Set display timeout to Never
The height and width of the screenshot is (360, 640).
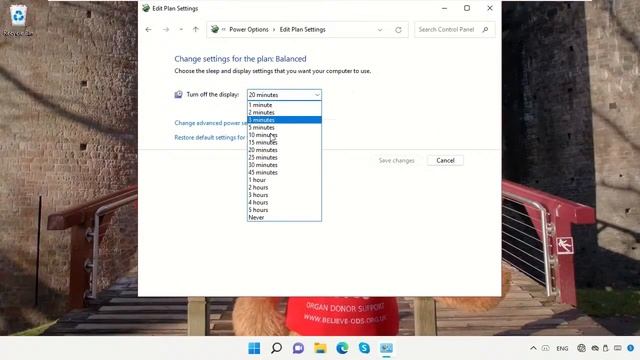click(284, 218)
